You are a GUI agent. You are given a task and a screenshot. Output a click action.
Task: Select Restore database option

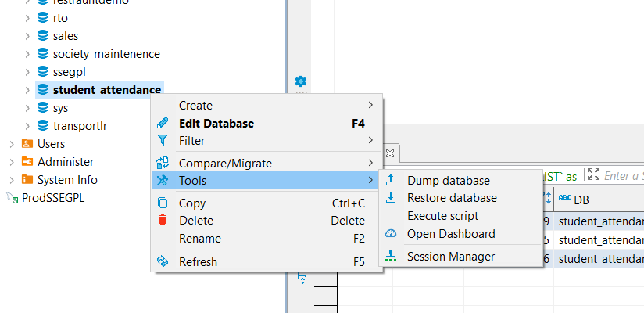461,198
